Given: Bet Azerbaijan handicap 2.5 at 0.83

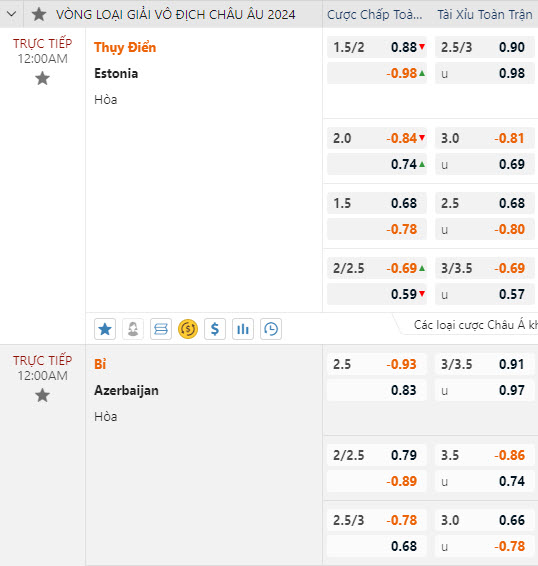Looking at the screenshot, I should 377,390.
